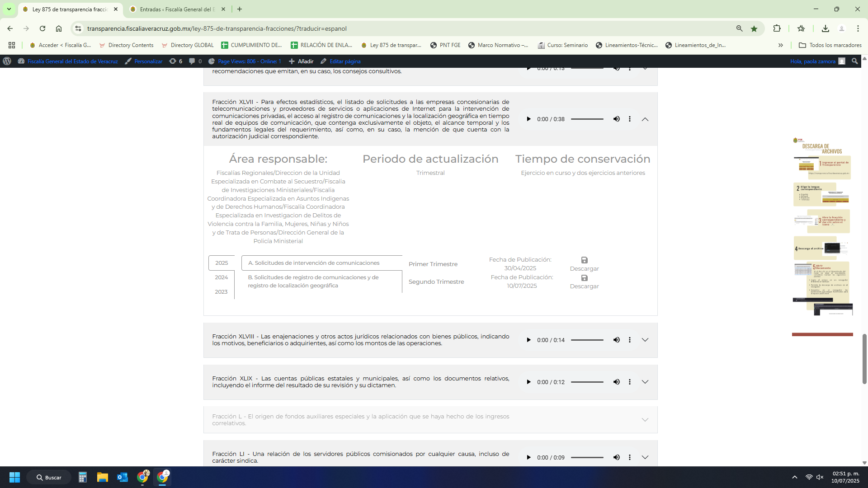
Task: Mute the Fracción XLVIII audio player
Action: [x=616, y=340]
